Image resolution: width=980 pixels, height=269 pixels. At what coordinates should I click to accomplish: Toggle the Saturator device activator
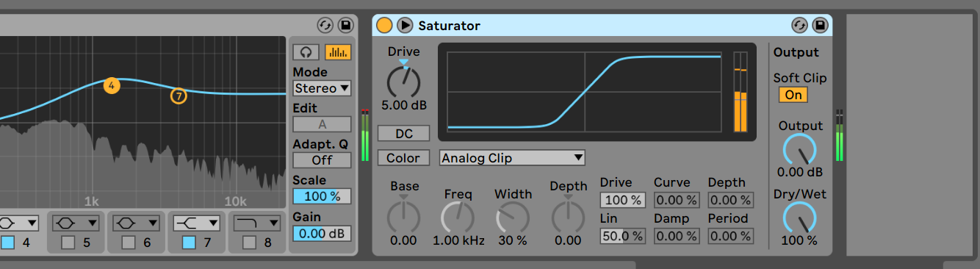point(384,25)
